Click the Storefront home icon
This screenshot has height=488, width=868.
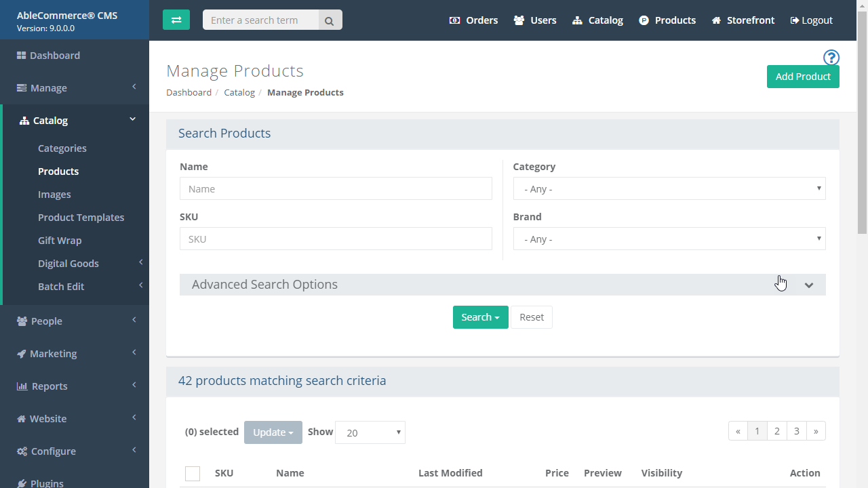[716, 20]
